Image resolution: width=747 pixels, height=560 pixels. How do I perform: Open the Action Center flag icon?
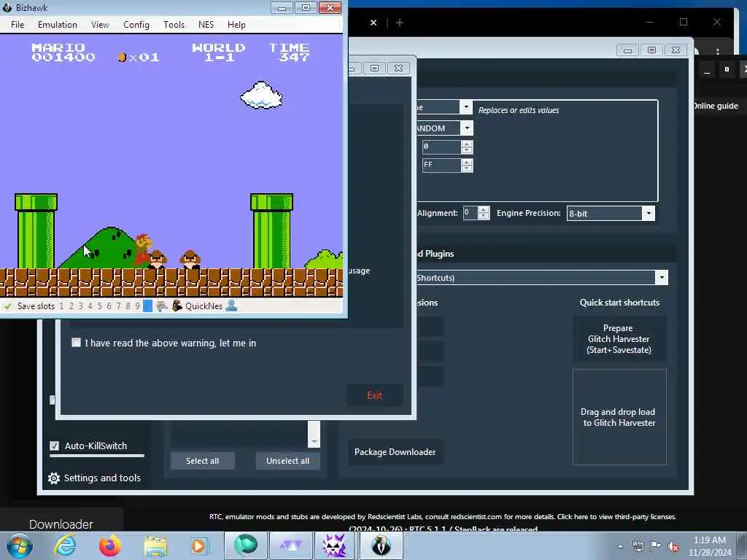[x=656, y=546]
